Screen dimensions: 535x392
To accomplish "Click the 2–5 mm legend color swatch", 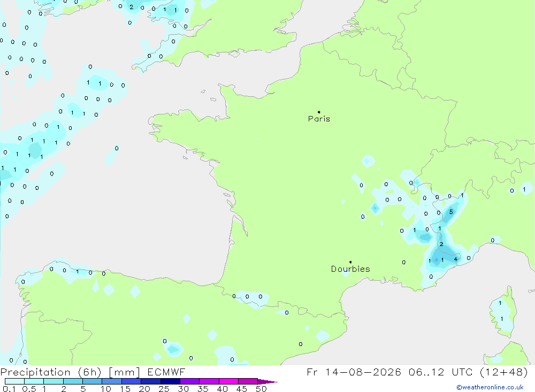I will click(73, 381).
